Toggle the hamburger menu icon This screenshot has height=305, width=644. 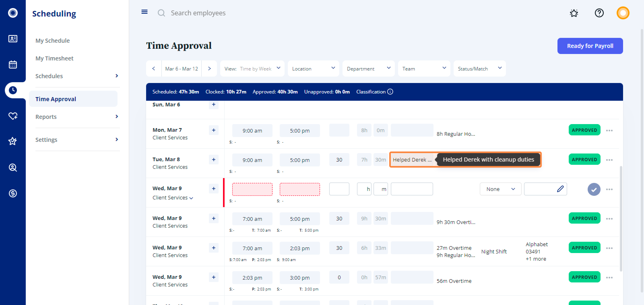[x=144, y=12]
